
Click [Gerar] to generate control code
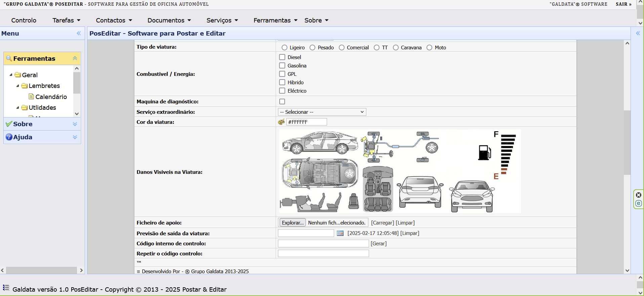[x=379, y=244]
